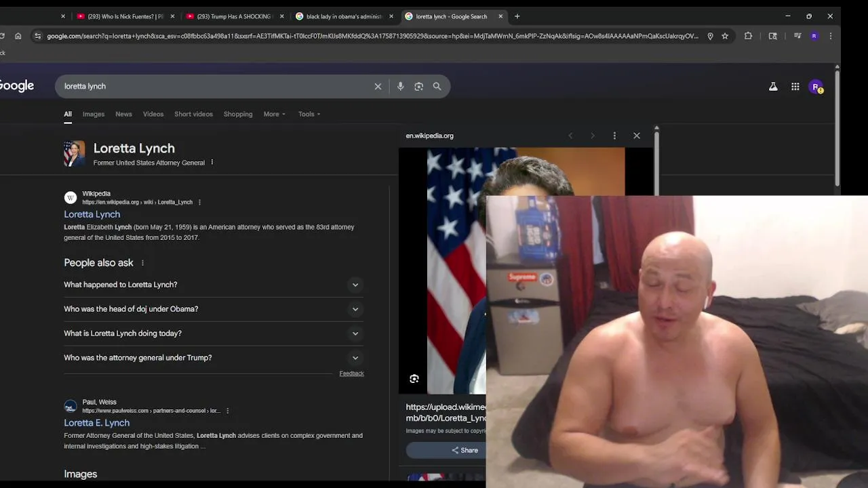Search by image with Google Lens icon
This screenshot has height=488, width=868.
(419, 86)
